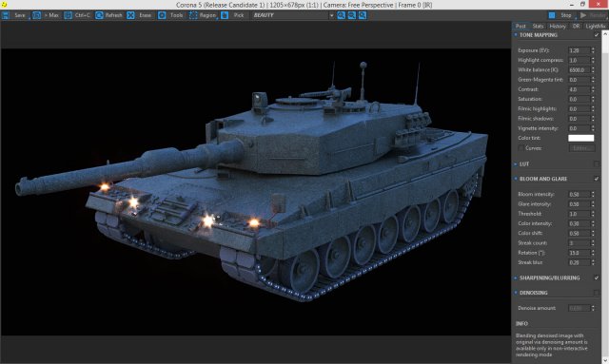The image size is (609, 364).
Task: Click the Tools icon
Action: (x=162, y=15)
